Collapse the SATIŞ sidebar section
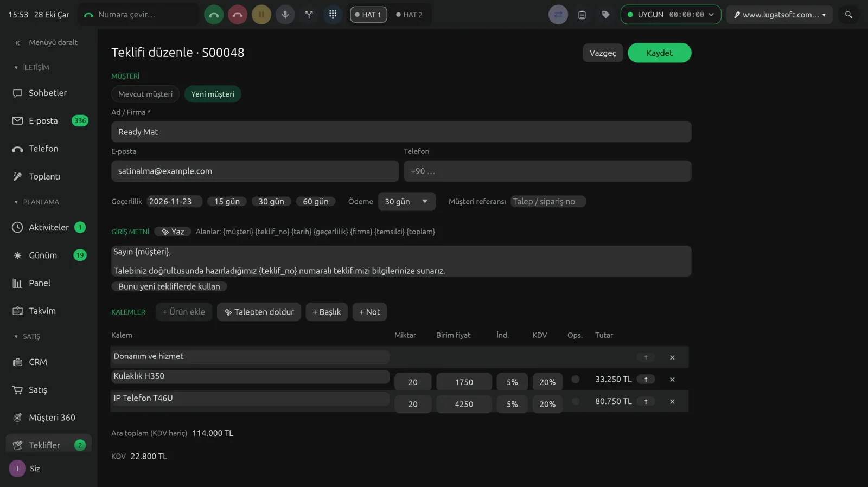 [x=27, y=337]
